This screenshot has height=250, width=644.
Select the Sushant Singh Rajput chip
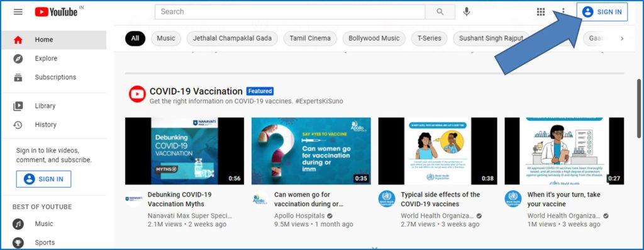click(491, 38)
